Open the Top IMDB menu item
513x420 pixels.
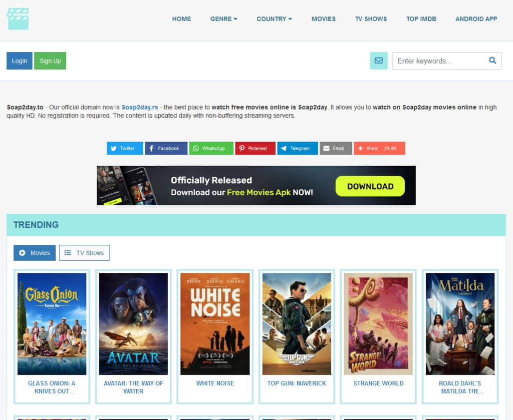tap(421, 19)
